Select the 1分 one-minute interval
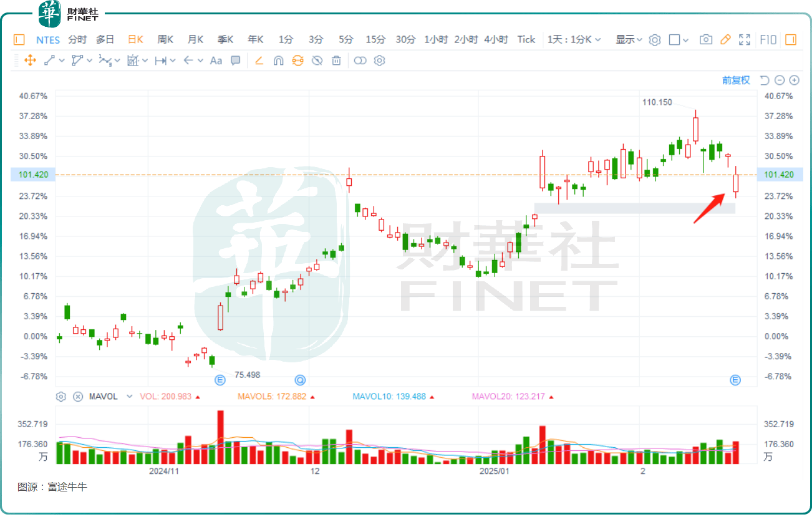This screenshot has width=812, height=527. pos(286,39)
